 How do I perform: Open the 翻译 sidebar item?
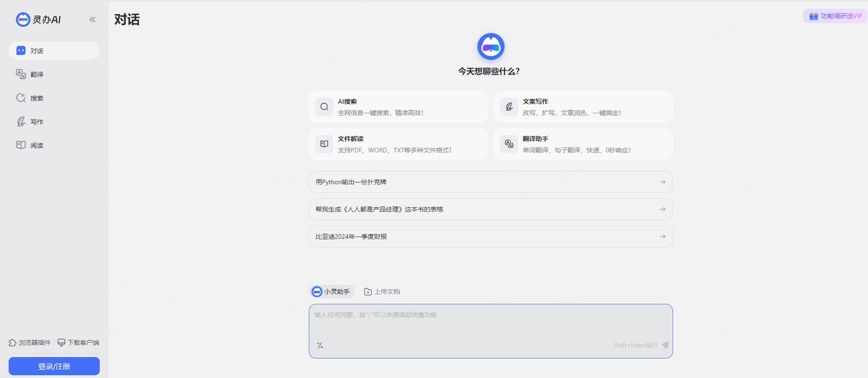[54, 74]
